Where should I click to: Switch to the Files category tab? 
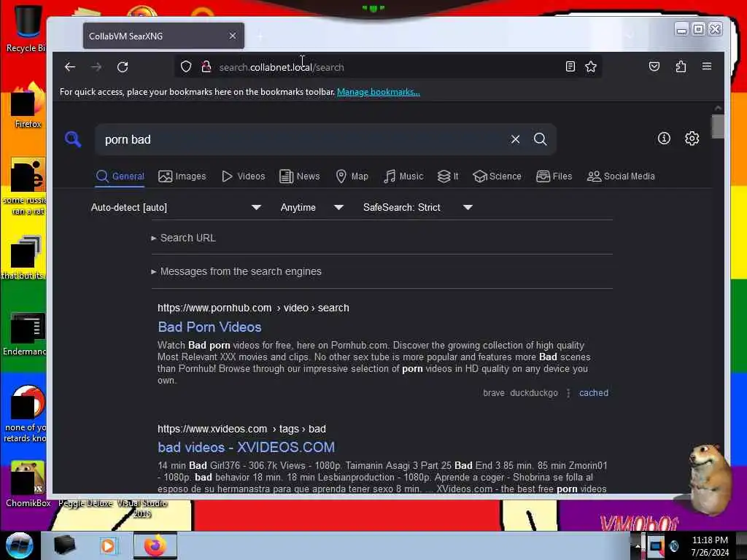tap(554, 176)
